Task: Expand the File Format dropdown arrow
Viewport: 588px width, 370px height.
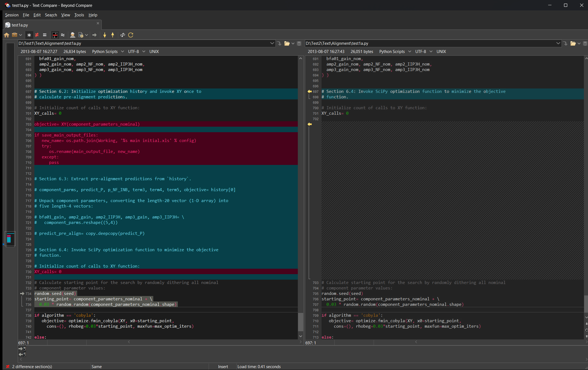Action: pyautogui.click(x=86, y=35)
